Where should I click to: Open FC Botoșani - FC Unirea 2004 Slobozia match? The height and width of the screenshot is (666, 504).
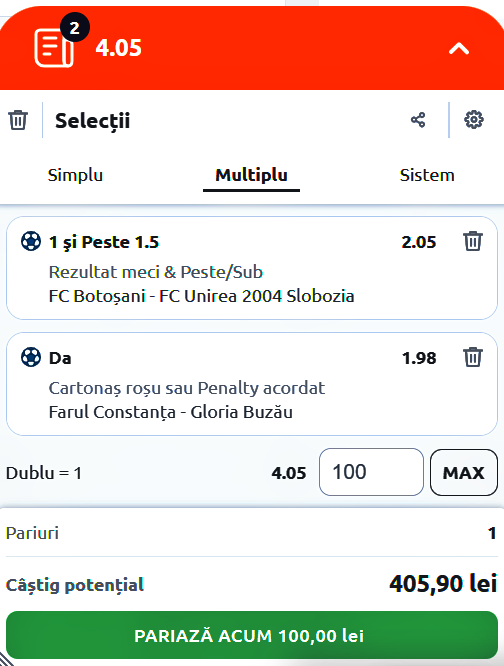(x=201, y=296)
